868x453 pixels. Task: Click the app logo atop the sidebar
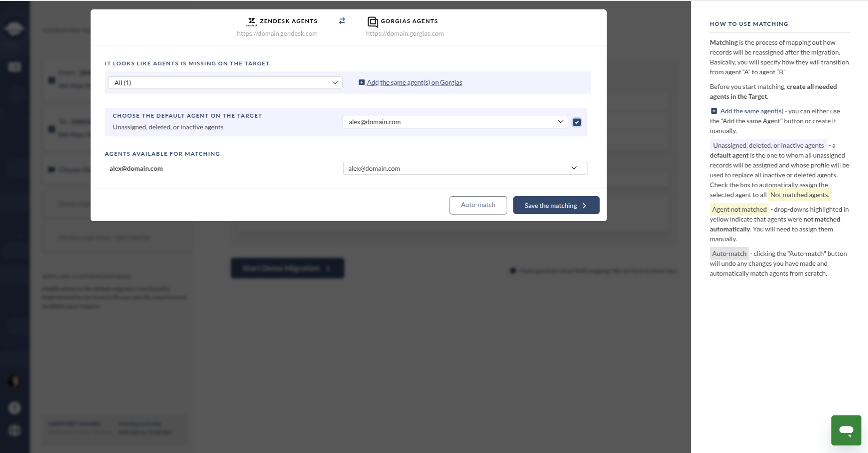14,29
